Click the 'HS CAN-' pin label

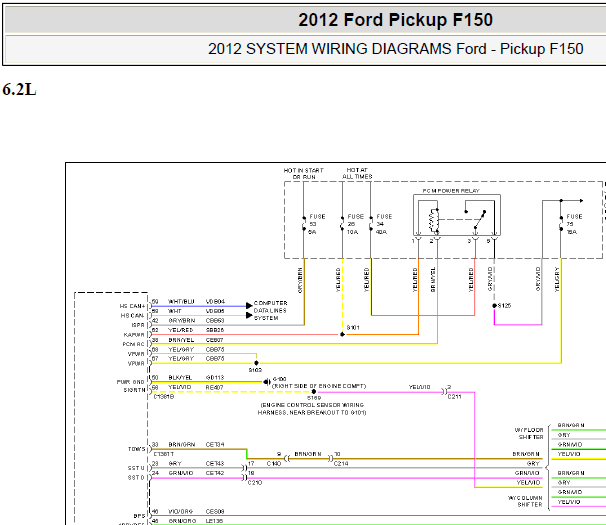(132, 315)
